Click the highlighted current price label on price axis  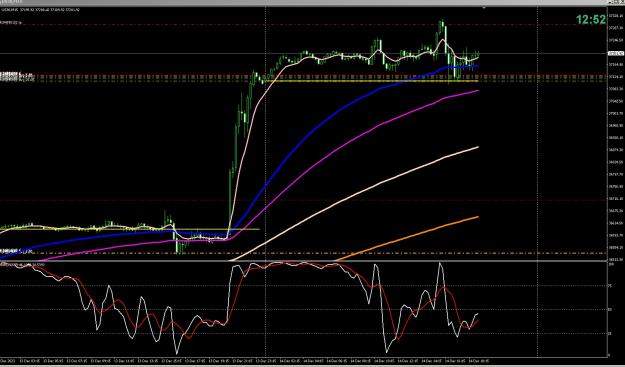pyautogui.click(x=615, y=53)
